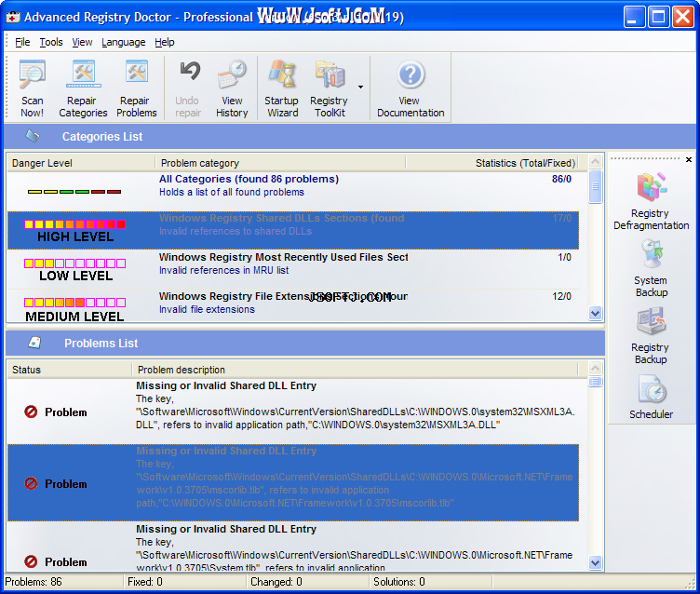Select Windows Registry File Extensions category row
This screenshot has width=700, height=594.
coord(293,306)
